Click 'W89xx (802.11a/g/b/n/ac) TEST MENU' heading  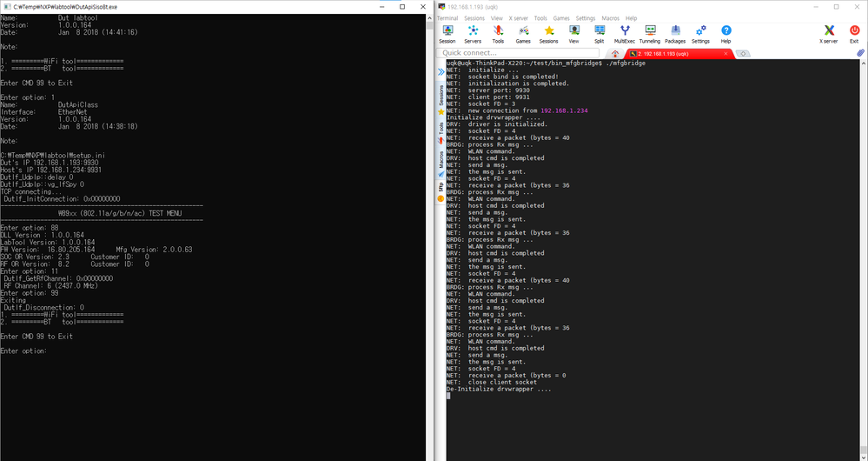click(120, 213)
